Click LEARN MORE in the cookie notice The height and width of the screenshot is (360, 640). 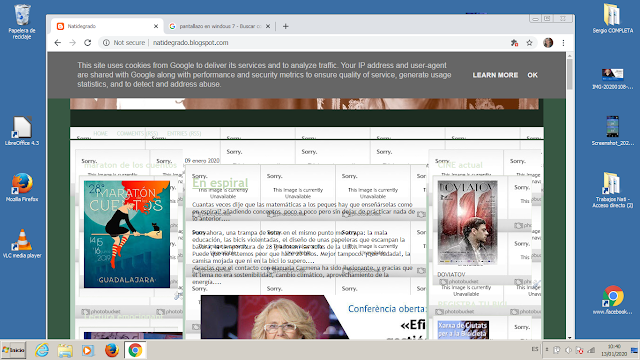tap(495, 75)
